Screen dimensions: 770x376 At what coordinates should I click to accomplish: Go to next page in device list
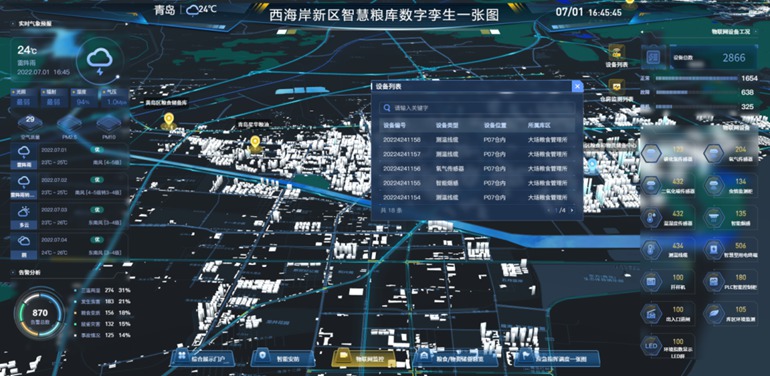(572, 210)
